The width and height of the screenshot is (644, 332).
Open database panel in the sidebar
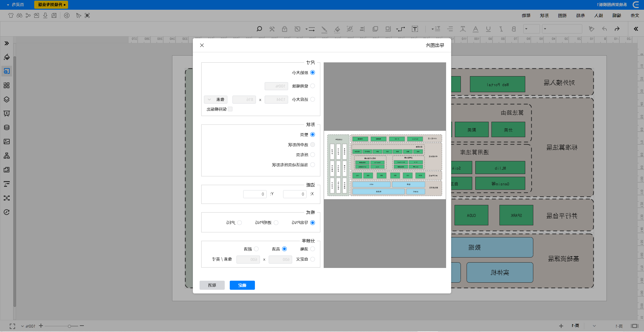(6, 127)
